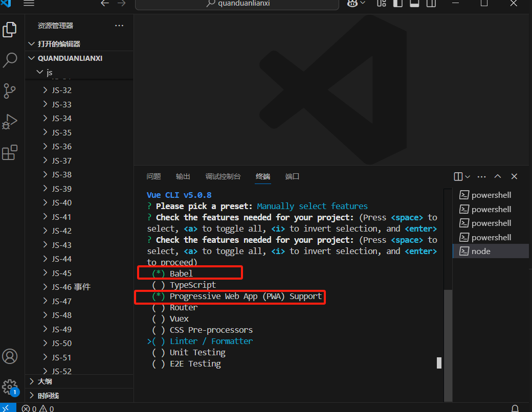Screen dimensions: 532x412
Task: Expand the JS-40 folder
Action: click(x=79, y=203)
